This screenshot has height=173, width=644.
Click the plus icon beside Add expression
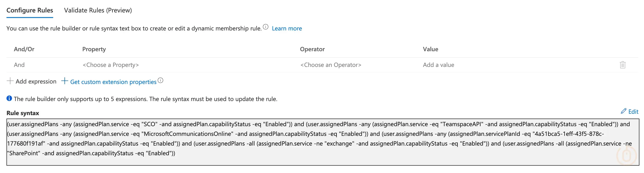[10, 81]
